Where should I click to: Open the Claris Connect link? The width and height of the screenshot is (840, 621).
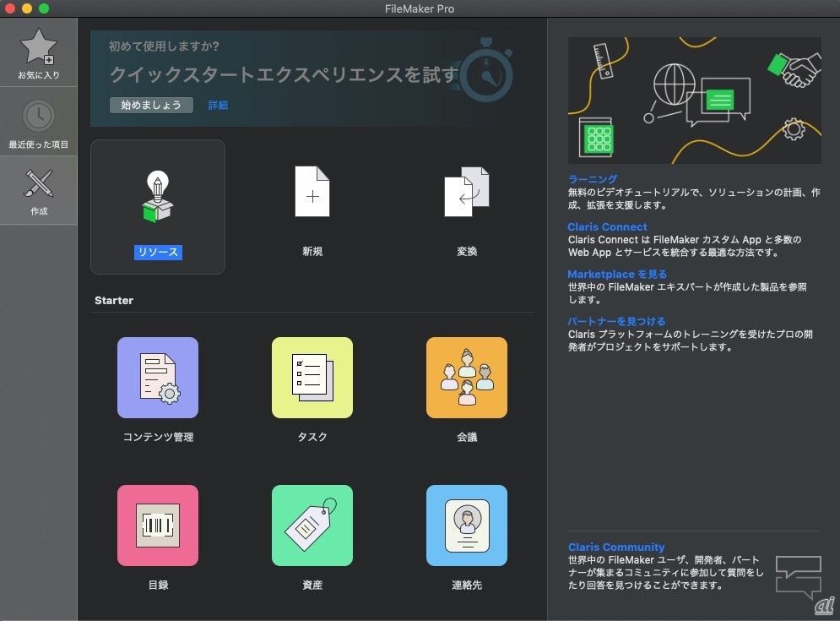pos(608,226)
